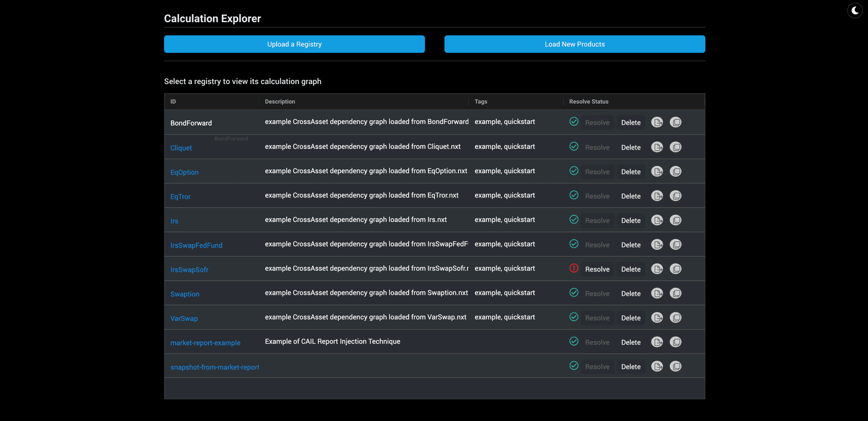Delete the VarSwap registry
Image resolution: width=868 pixels, height=421 pixels.
pyautogui.click(x=631, y=317)
